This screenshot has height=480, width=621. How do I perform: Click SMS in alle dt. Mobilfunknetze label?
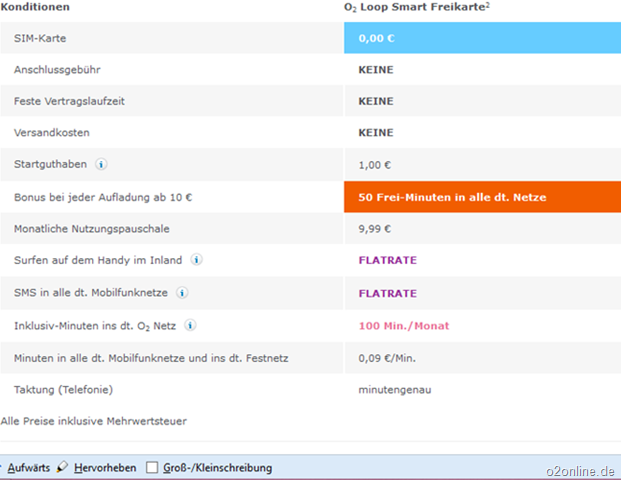click(91, 293)
